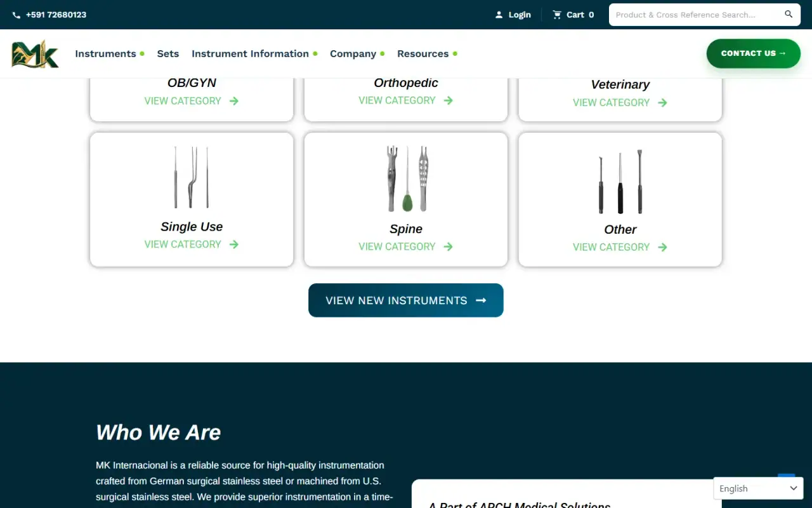This screenshot has width=812, height=508.
Task: Click the MK logo in the header
Action: (x=35, y=54)
